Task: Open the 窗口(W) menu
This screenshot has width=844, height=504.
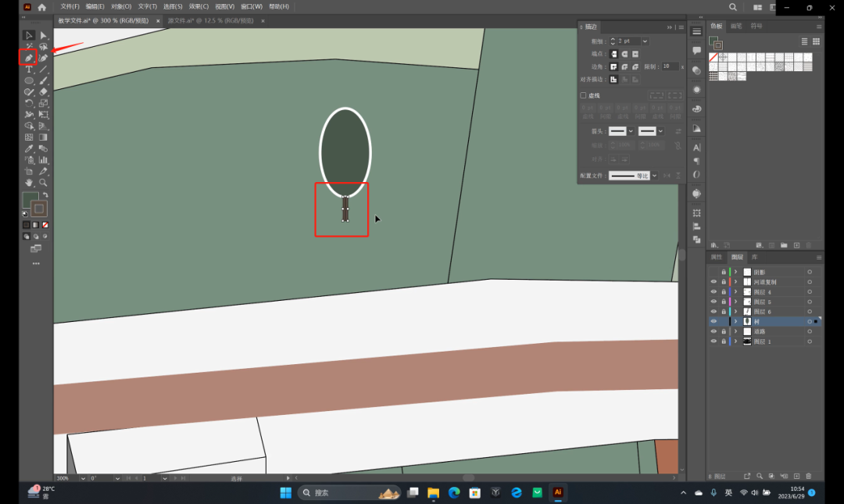Action: (x=252, y=6)
